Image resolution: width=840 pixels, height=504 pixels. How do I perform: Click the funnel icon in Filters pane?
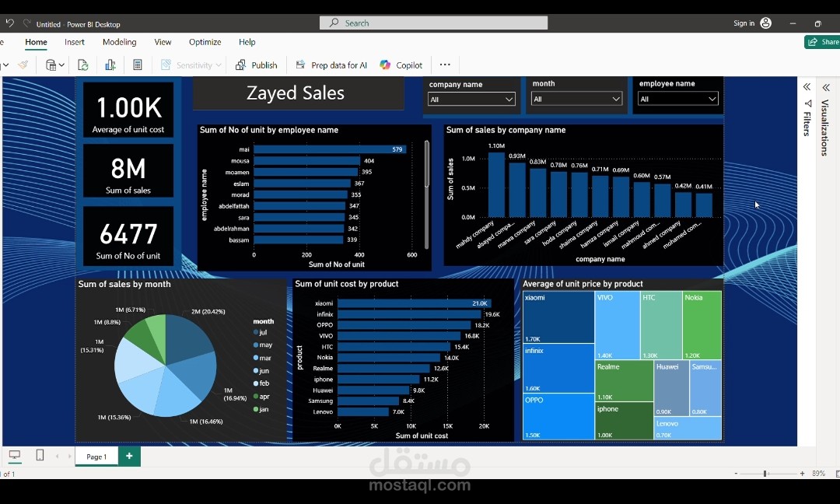807,103
